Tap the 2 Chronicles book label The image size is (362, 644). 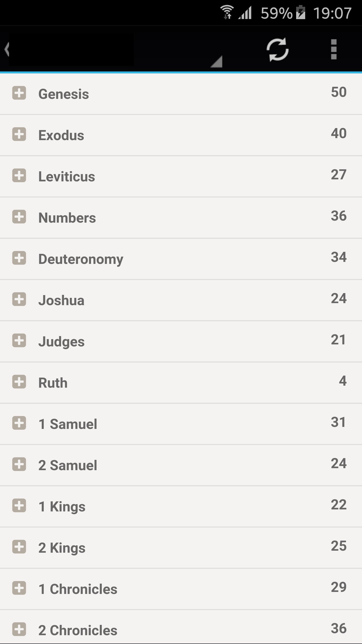point(78,630)
